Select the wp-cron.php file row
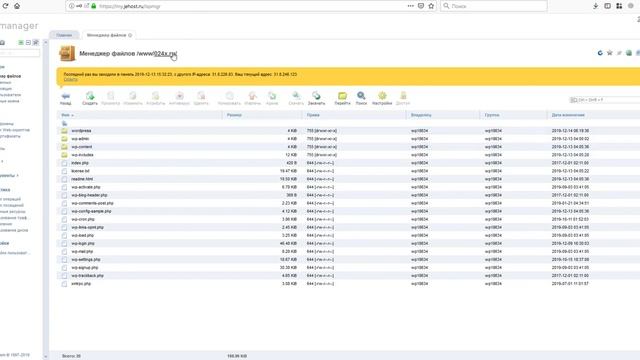Viewport: 640px width, 360px height. [349, 219]
